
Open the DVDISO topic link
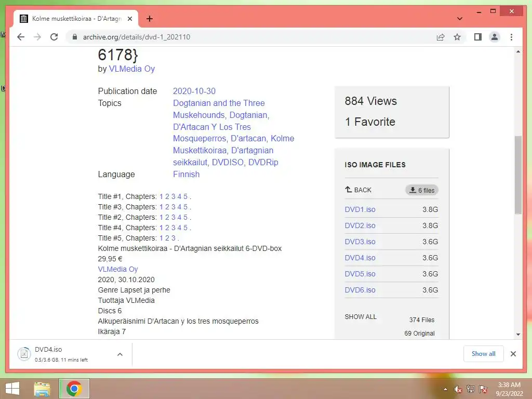228,162
